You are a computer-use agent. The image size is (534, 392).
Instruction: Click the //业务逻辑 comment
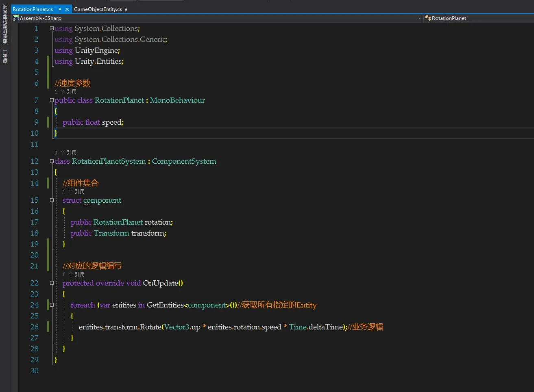[x=366, y=327]
